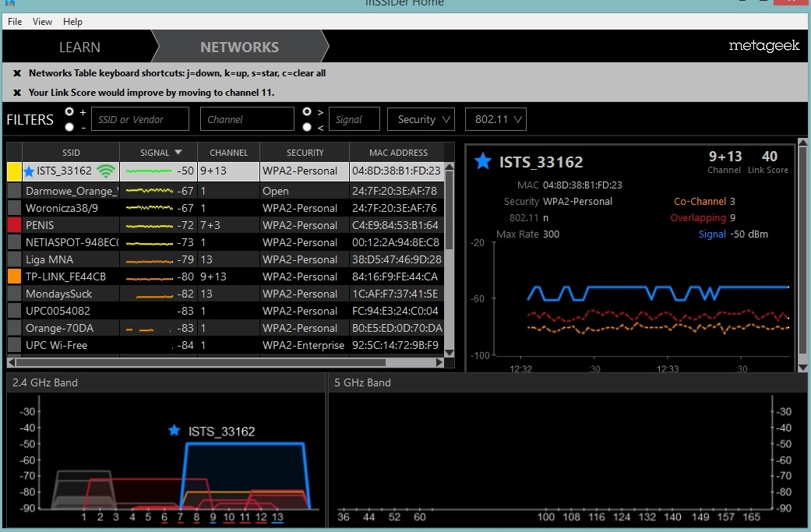
Task: Click gray swatch for Darmowe_Orange row
Action: tap(15, 191)
